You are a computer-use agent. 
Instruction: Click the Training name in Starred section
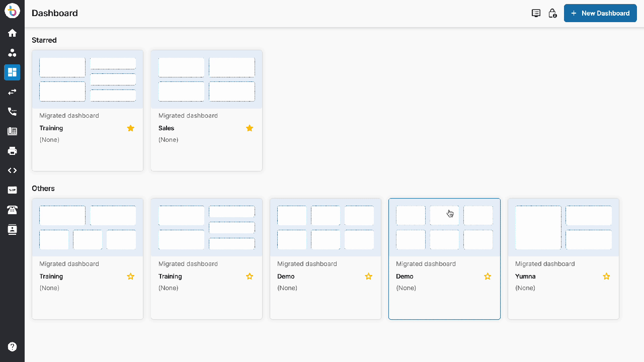pyautogui.click(x=51, y=128)
